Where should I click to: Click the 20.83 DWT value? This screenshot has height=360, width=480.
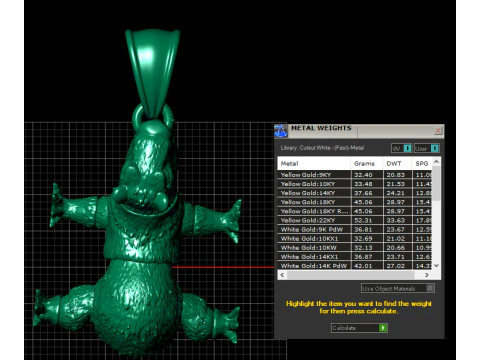click(395, 175)
